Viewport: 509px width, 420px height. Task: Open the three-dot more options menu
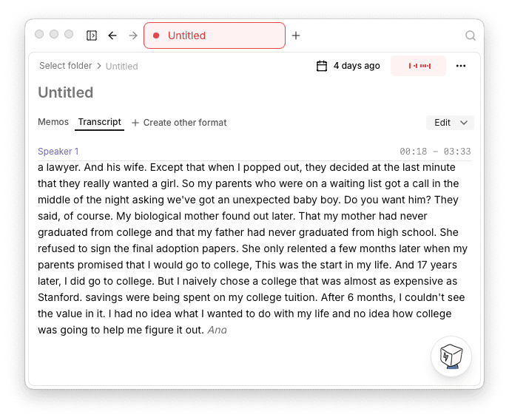461,66
